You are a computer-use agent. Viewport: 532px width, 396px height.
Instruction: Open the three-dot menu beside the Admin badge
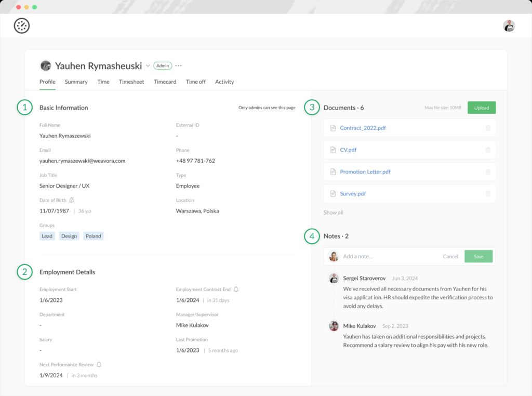coord(178,65)
